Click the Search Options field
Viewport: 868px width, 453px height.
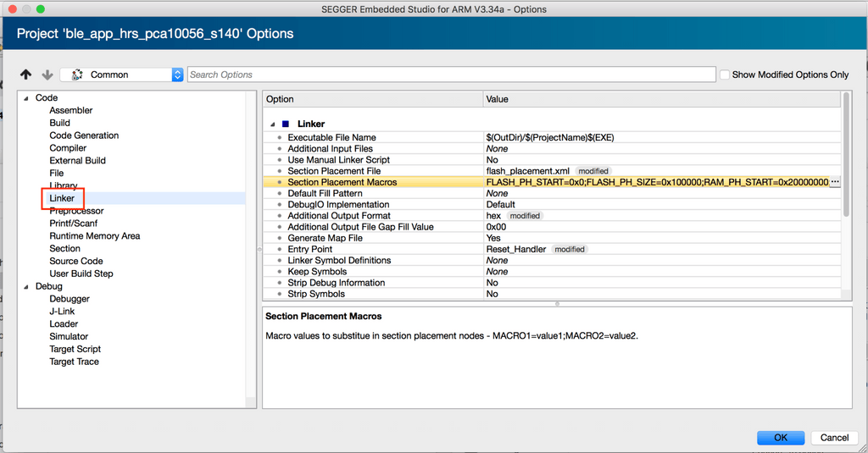451,75
